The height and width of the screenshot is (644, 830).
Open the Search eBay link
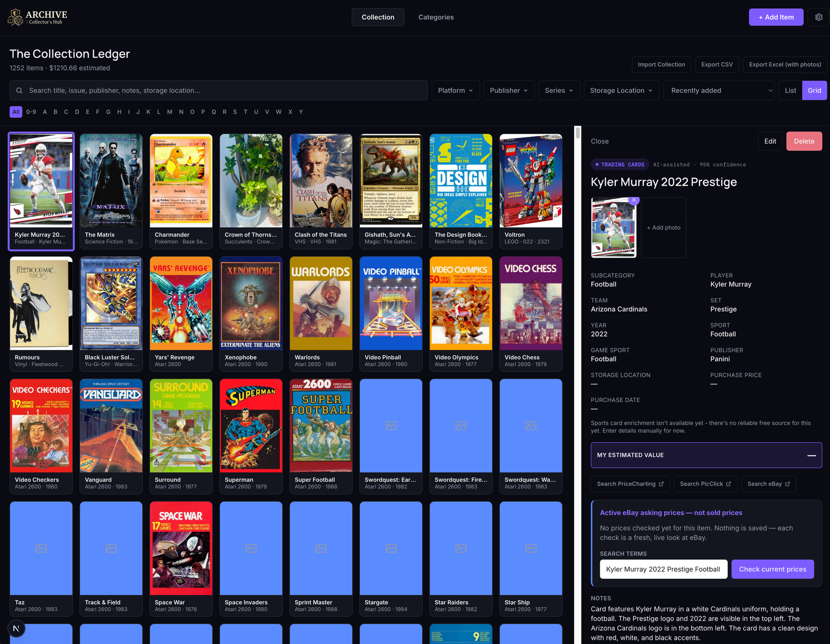(769, 484)
